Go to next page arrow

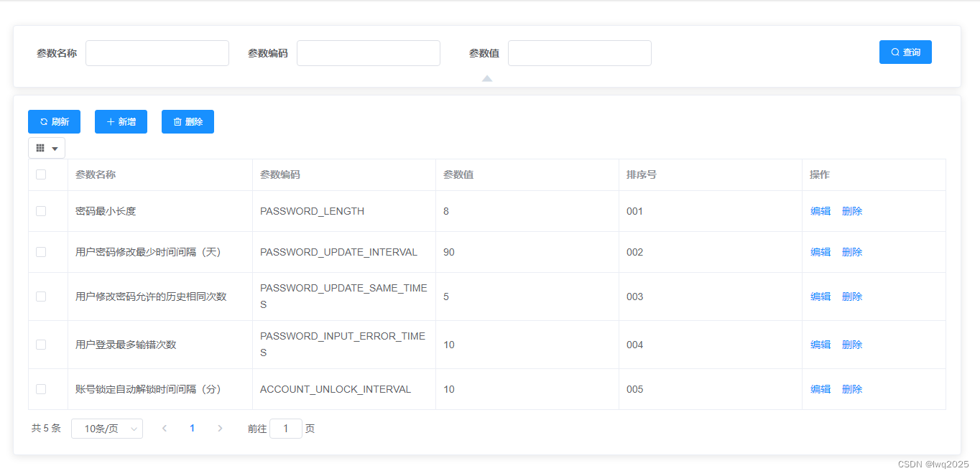(220, 429)
